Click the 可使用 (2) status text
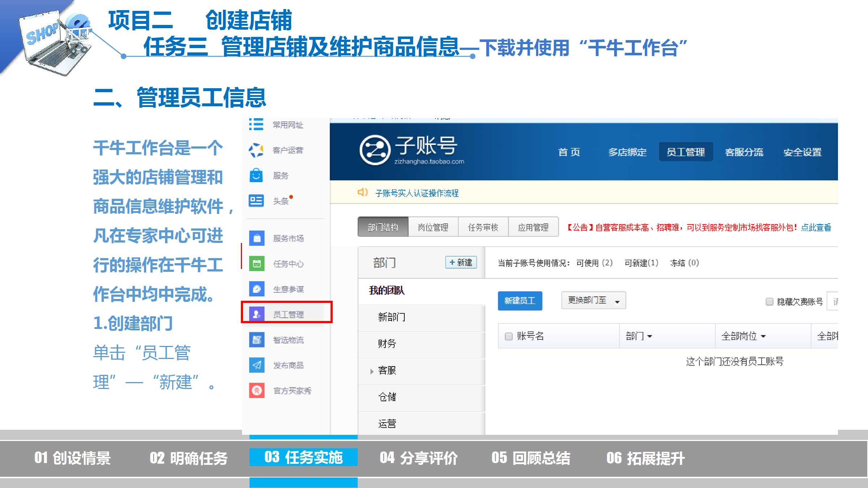 [594, 263]
